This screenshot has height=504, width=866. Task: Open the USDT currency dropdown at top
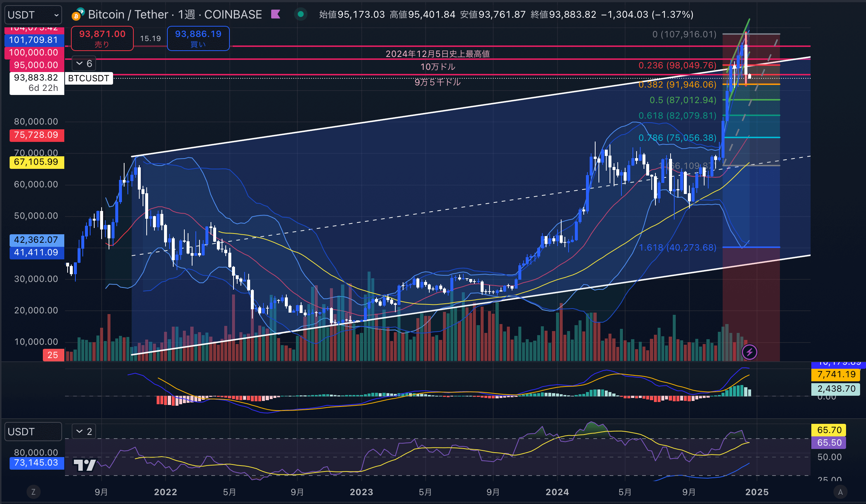(x=33, y=15)
